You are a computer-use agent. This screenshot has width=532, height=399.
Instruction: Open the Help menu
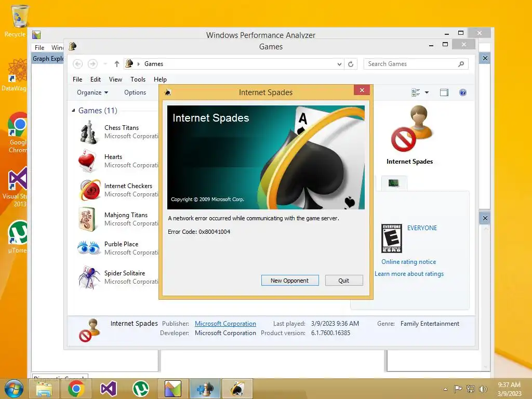pyautogui.click(x=160, y=79)
